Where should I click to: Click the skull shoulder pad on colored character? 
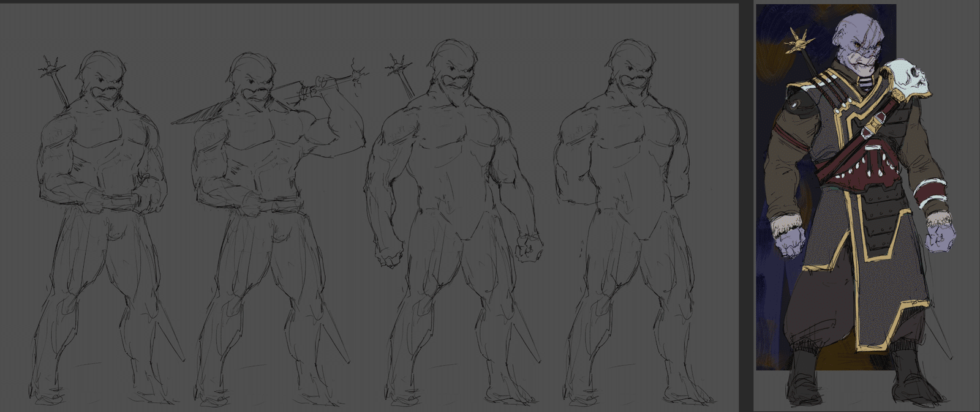coord(909,80)
